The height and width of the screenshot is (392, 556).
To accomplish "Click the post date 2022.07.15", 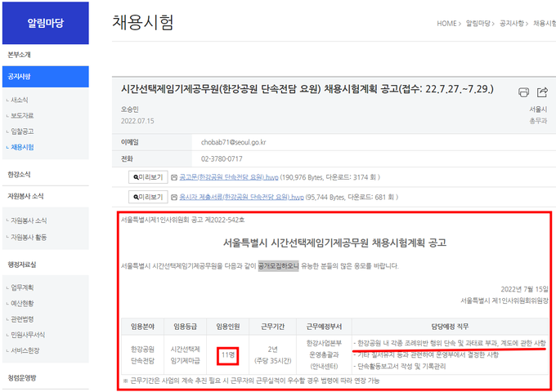I will pyautogui.click(x=137, y=121).
